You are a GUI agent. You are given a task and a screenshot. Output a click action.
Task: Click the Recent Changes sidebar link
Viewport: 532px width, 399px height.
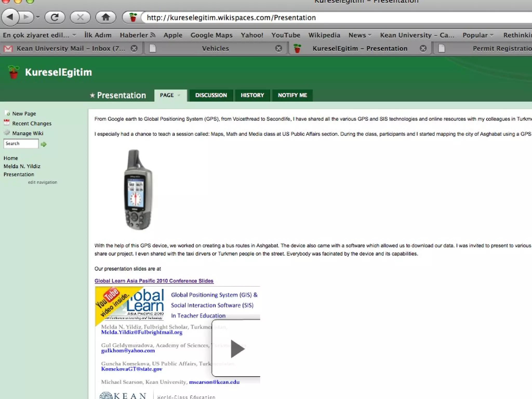[x=32, y=123]
